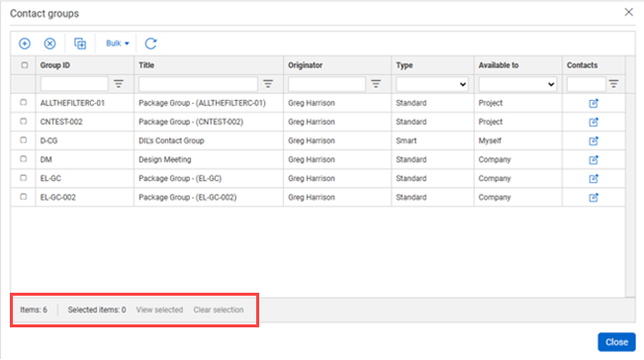Open the Type filter dropdown
The image size is (644, 360).
pyautogui.click(x=432, y=84)
